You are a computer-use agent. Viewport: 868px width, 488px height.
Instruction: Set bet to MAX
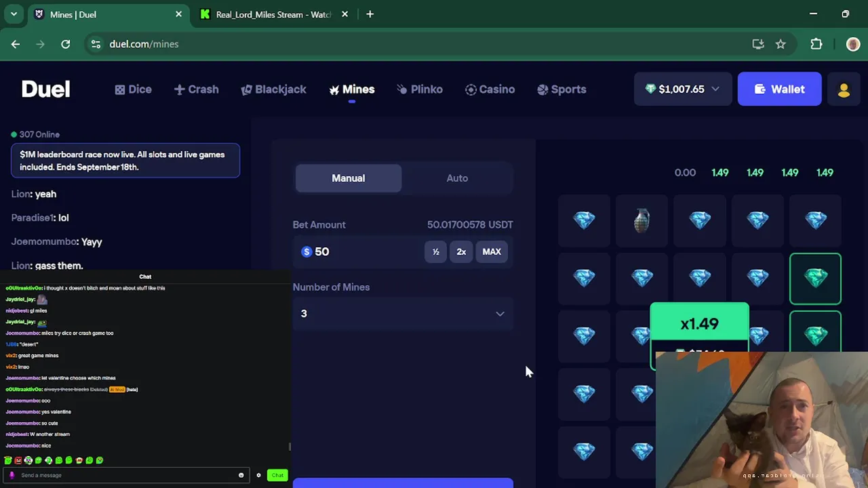[x=492, y=251]
